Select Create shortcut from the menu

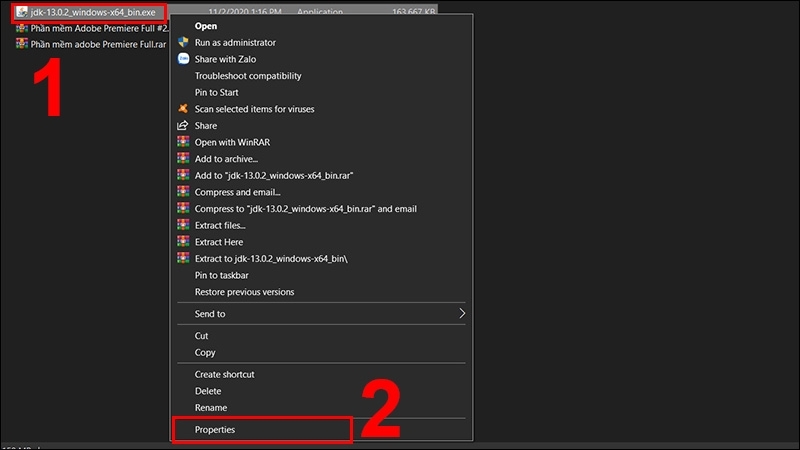click(224, 374)
